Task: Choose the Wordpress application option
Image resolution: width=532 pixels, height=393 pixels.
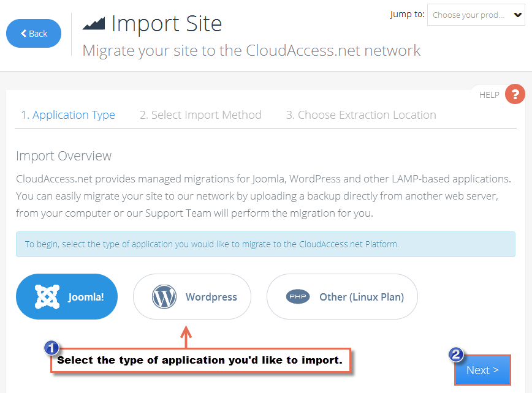Action: point(192,296)
